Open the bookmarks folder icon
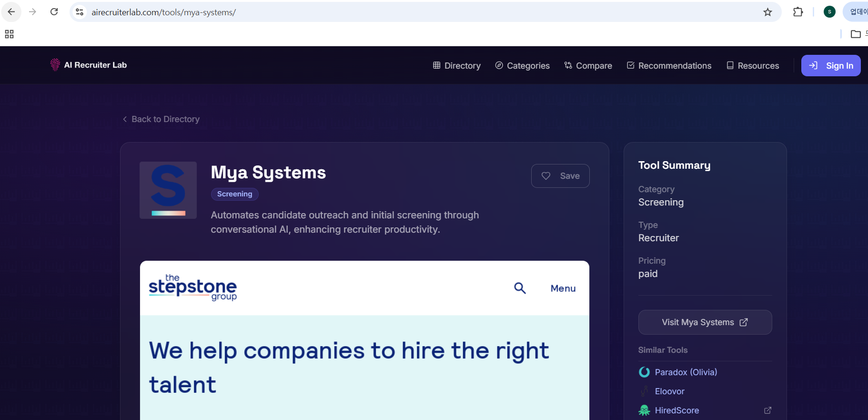The width and height of the screenshot is (868, 420). coord(856,34)
